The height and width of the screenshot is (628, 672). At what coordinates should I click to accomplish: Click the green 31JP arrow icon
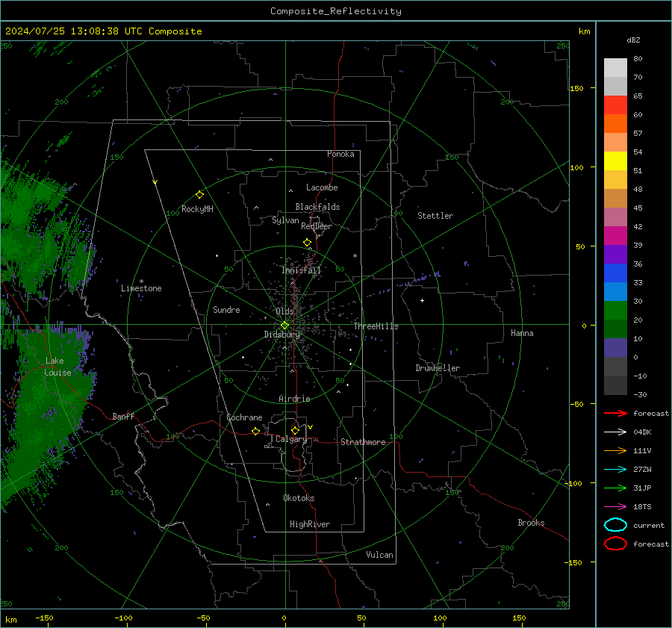click(615, 488)
